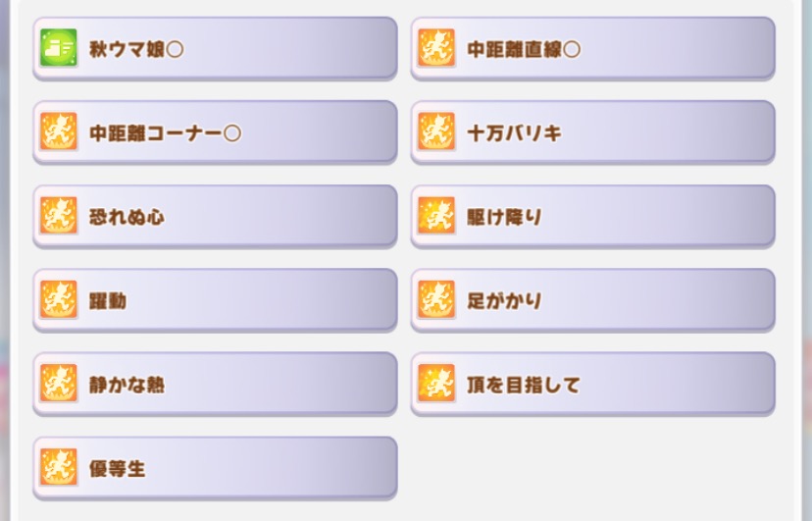Image resolution: width=812 pixels, height=521 pixels.
Task: Click the skill icon beside 駆け降り
Action: coord(436,216)
